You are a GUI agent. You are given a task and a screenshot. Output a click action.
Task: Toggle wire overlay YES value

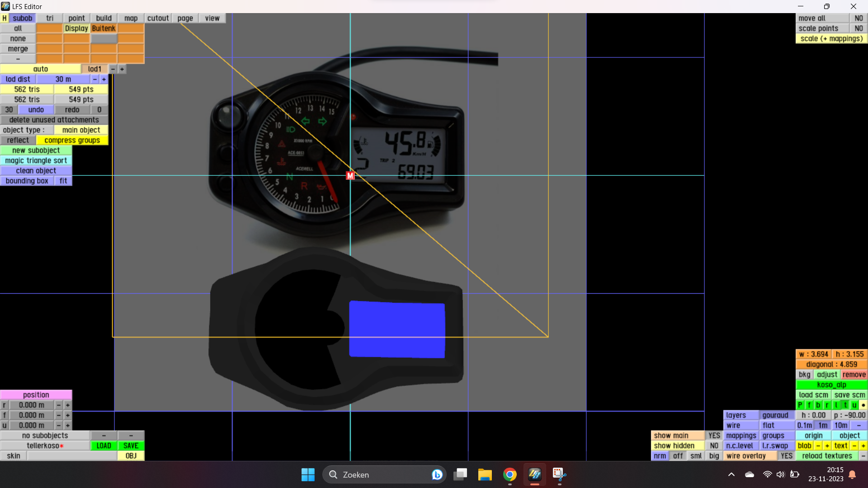pos(786,456)
